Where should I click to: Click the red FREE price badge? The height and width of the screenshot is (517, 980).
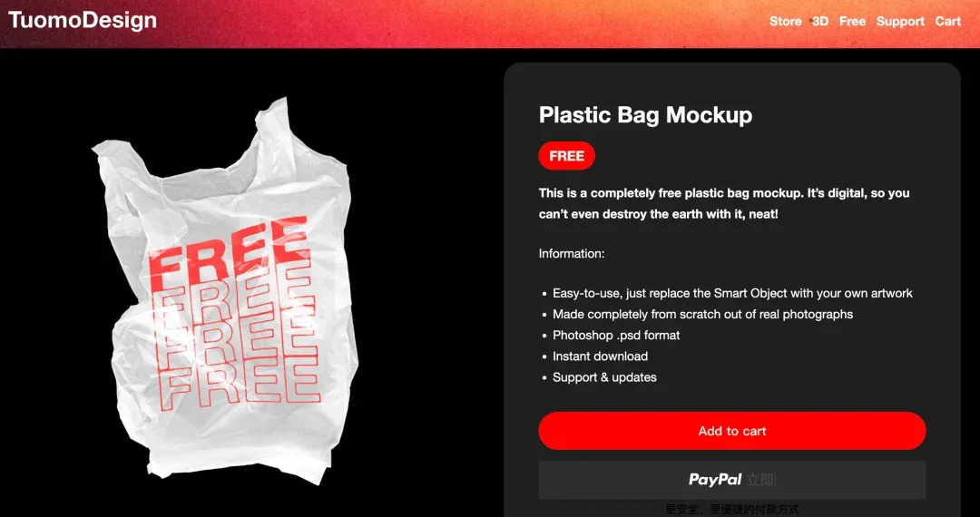pyautogui.click(x=566, y=156)
